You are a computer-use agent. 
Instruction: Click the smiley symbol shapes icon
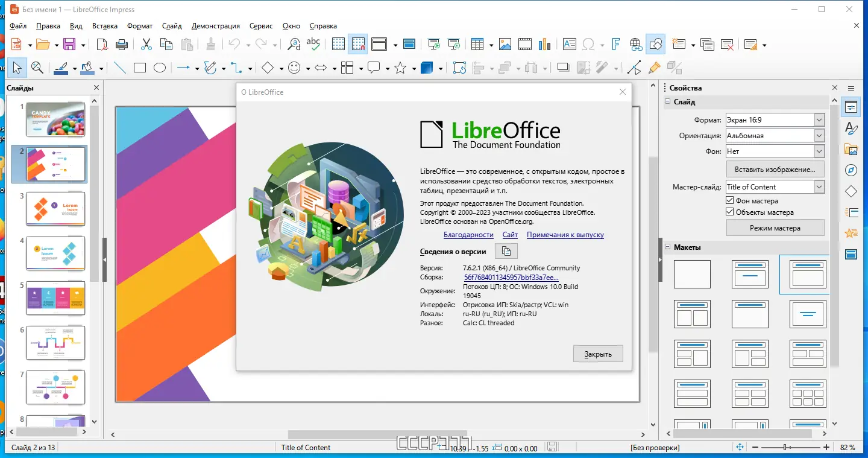(x=294, y=68)
